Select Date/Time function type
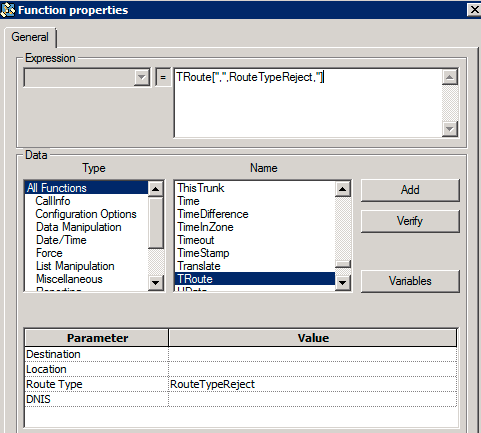The image size is (481, 433). (61, 240)
